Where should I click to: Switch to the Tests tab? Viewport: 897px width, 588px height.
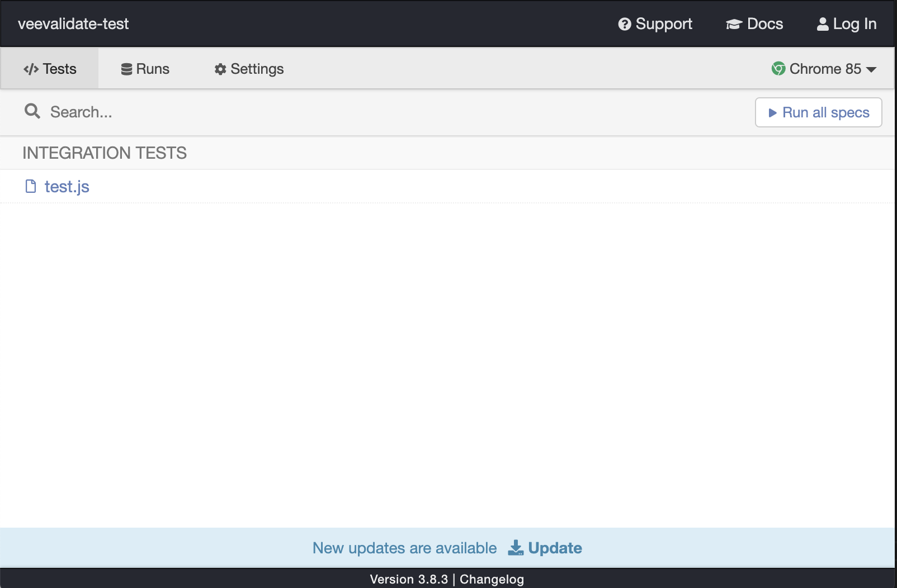pyautogui.click(x=50, y=69)
